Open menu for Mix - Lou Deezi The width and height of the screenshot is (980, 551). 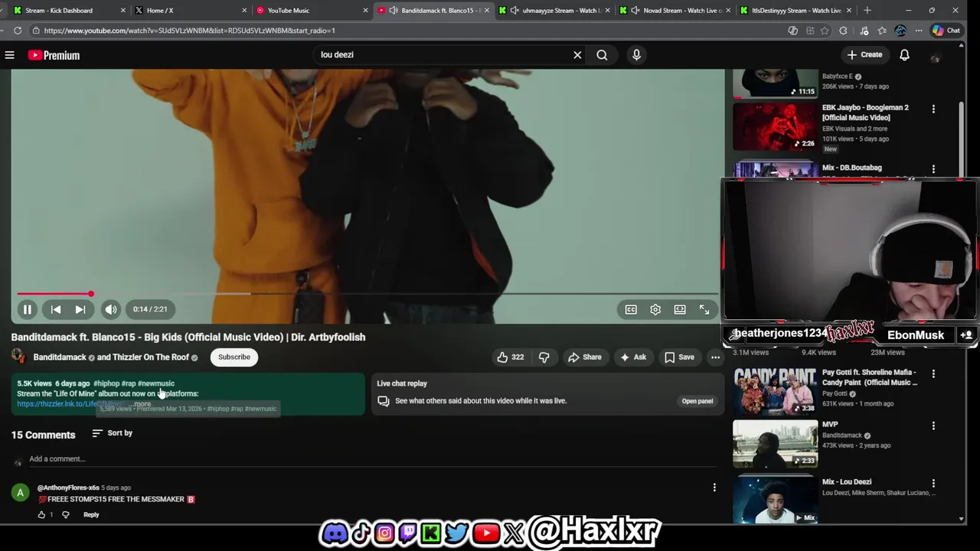click(x=933, y=484)
